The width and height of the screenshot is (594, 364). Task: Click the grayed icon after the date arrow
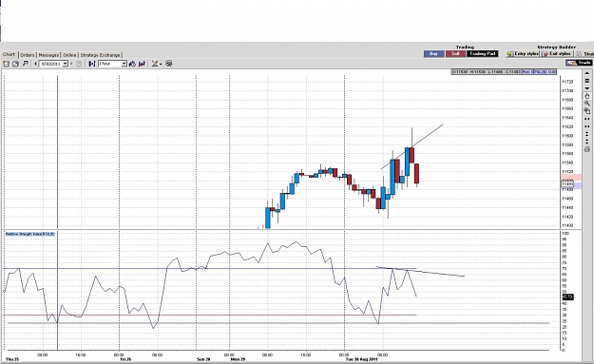(79, 64)
